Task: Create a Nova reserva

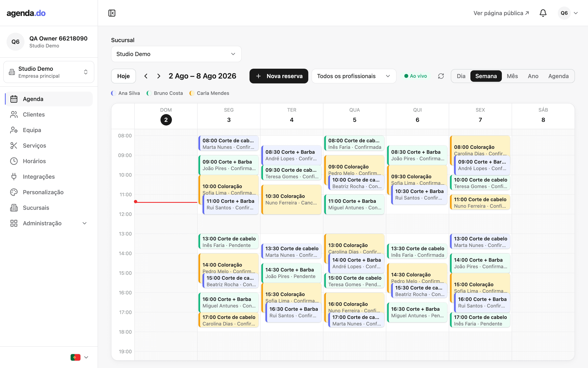Action: (x=279, y=76)
